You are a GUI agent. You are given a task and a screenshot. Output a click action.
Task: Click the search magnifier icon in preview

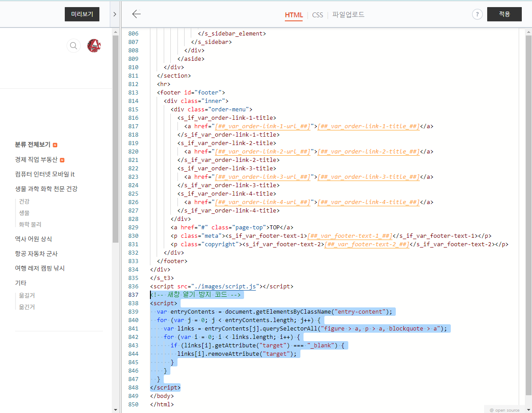[73, 45]
